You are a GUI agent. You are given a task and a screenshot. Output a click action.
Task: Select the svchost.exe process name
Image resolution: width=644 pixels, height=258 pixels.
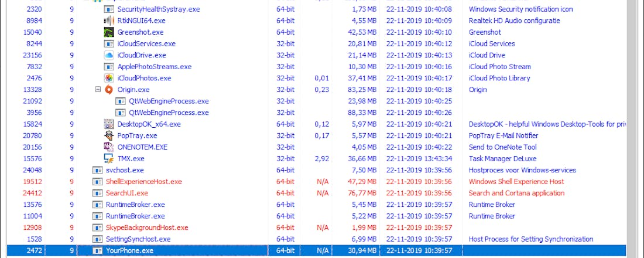125,170
